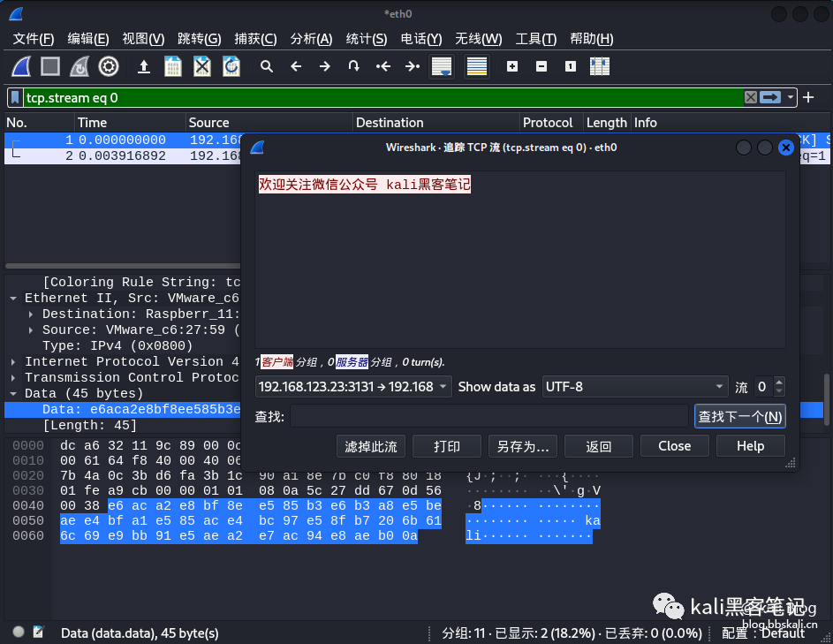Click the Close button in follow stream dialog
The image size is (833, 644).
(675, 446)
